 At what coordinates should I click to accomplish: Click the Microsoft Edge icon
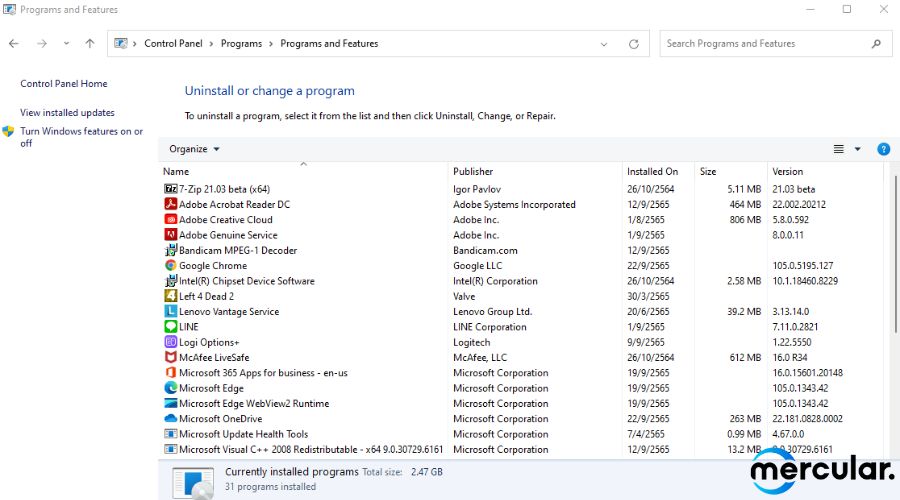(x=170, y=388)
